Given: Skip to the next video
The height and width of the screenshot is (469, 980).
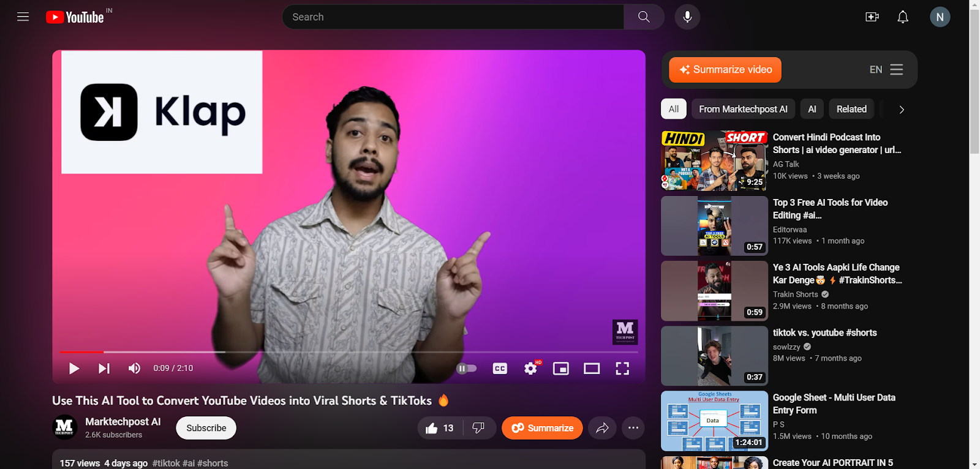Looking at the screenshot, I should [104, 368].
